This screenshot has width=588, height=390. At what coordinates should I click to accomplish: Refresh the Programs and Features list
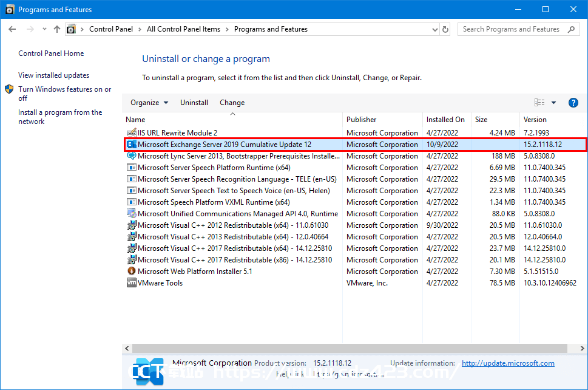[445, 29]
